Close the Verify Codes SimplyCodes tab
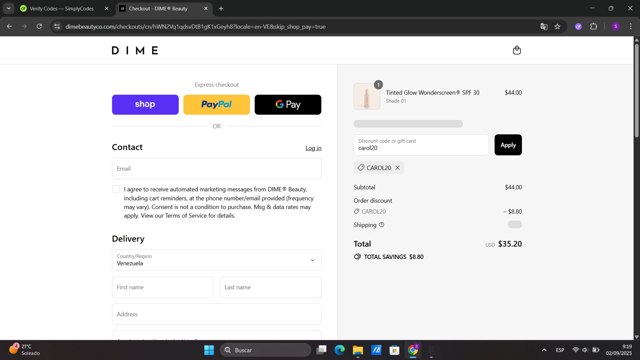The height and width of the screenshot is (360, 640). point(107,9)
